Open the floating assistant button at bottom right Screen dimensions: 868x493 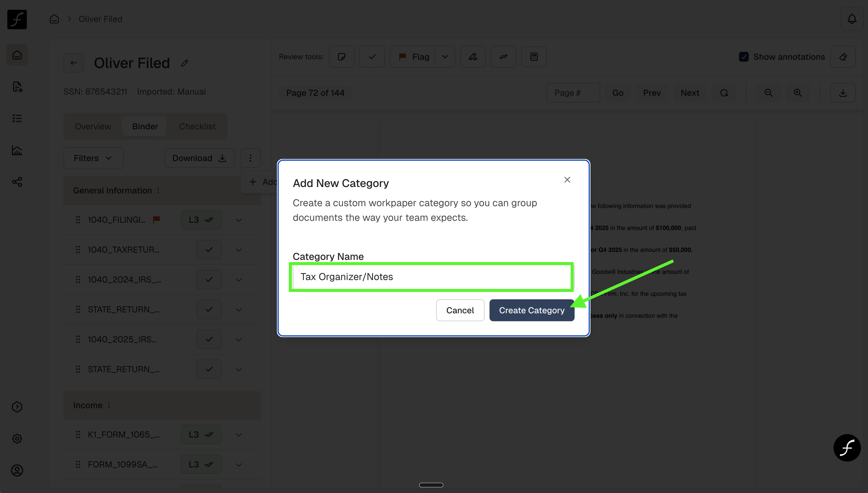(847, 448)
